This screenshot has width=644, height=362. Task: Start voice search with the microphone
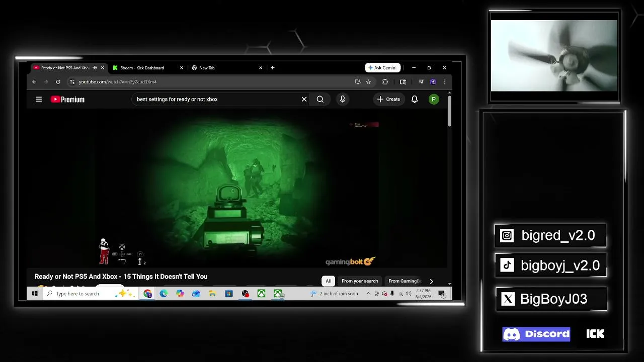pyautogui.click(x=343, y=99)
